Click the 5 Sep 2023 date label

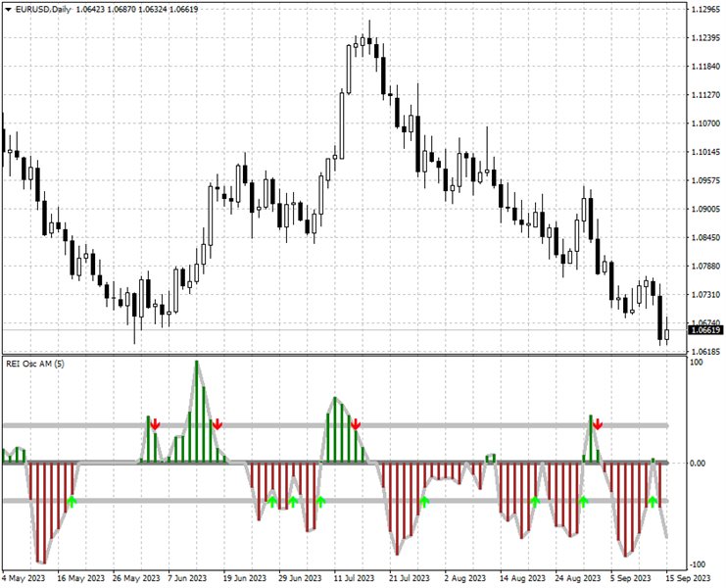tap(630, 578)
